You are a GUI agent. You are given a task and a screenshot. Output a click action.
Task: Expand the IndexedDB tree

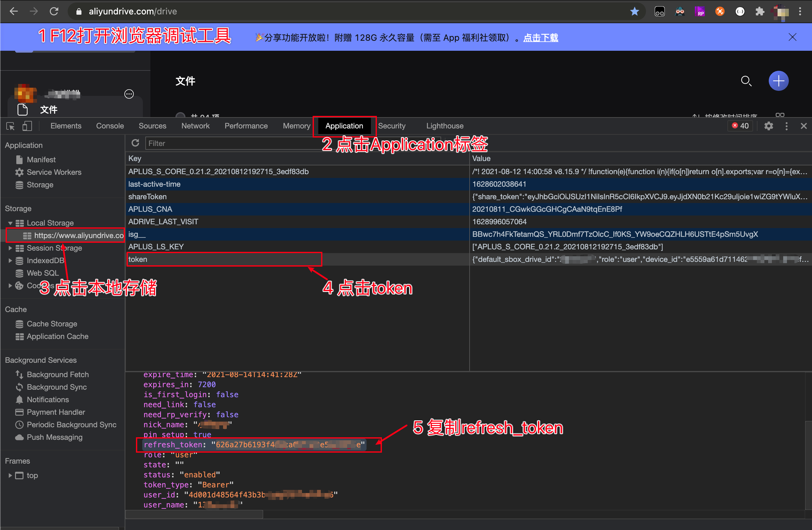coord(10,261)
